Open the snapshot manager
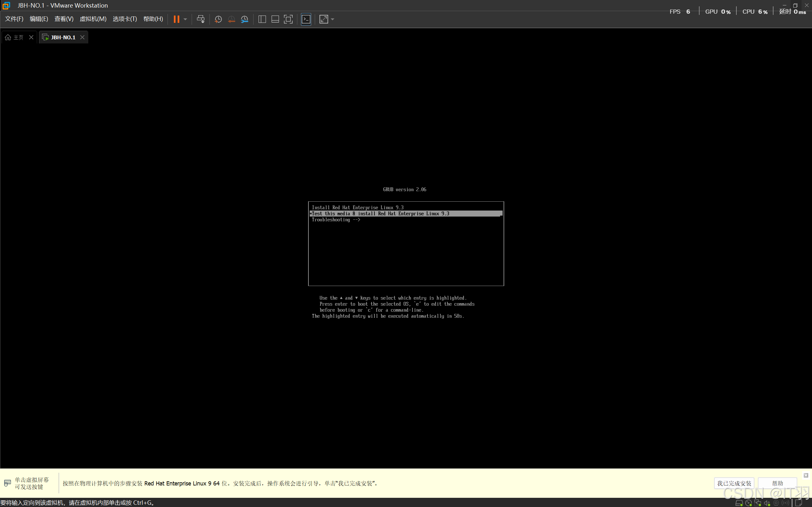This screenshot has width=812, height=507. 245,19
